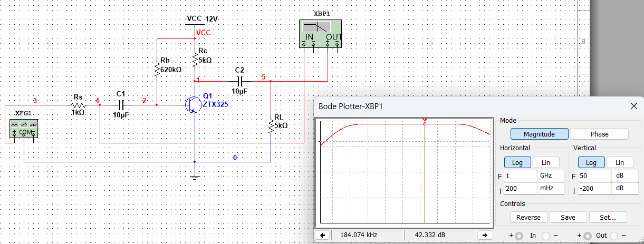
Task: Move Bode cursor left with arrow button
Action: pyautogui.click(x=322, y=235)
